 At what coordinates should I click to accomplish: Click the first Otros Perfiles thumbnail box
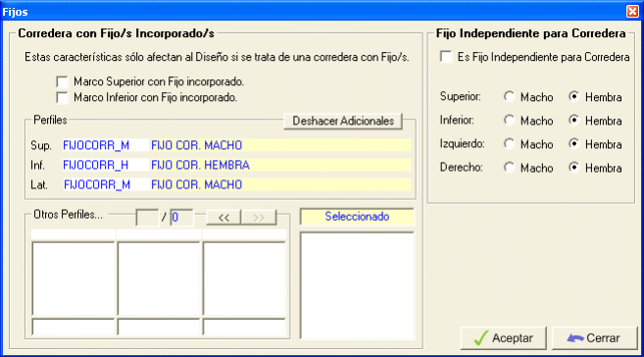[74, 279]
